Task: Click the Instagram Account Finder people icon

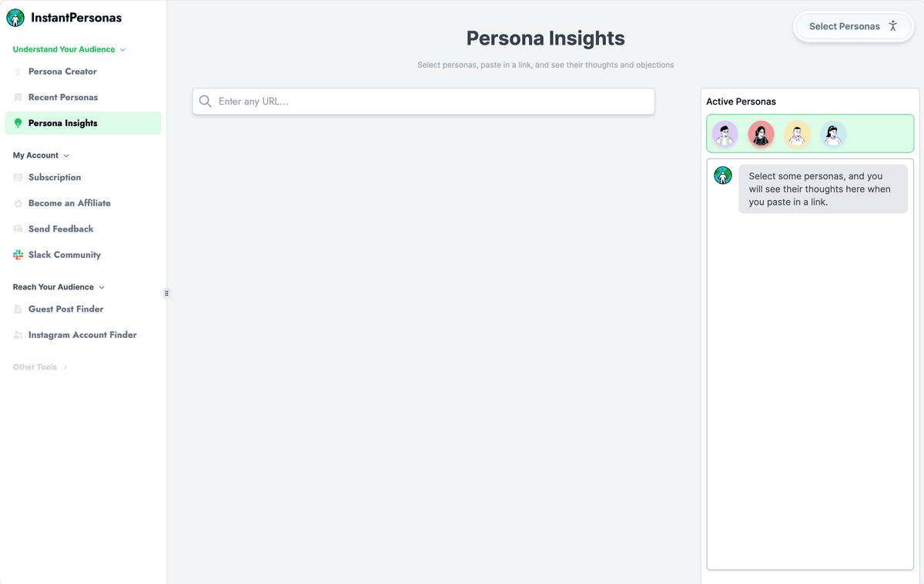Action: [17, 335]
